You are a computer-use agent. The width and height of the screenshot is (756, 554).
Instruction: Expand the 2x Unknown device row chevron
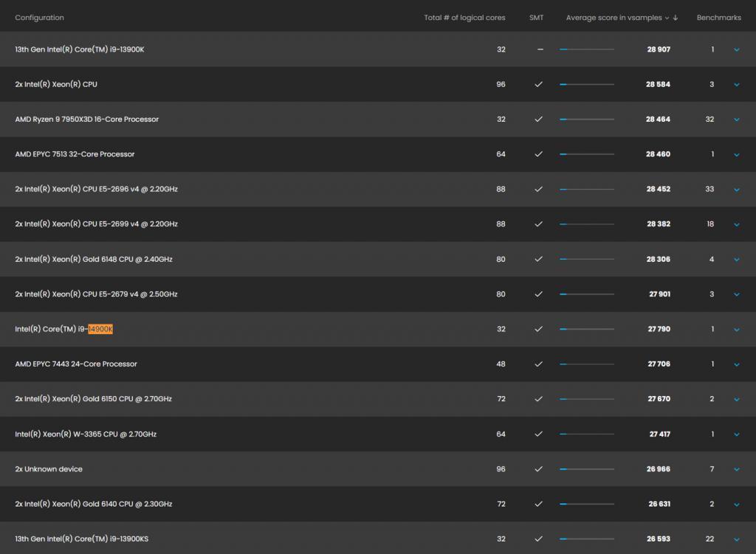tap(737, 469)
